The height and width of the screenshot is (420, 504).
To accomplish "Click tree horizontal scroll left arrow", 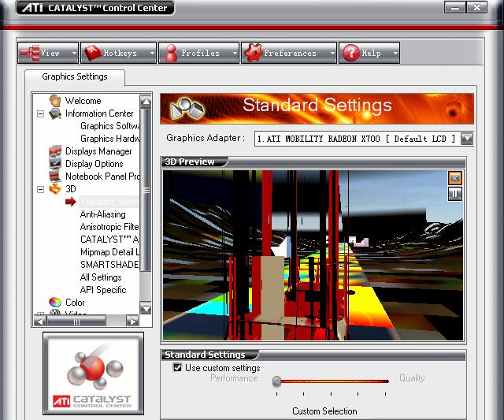I will pos(40,321).
